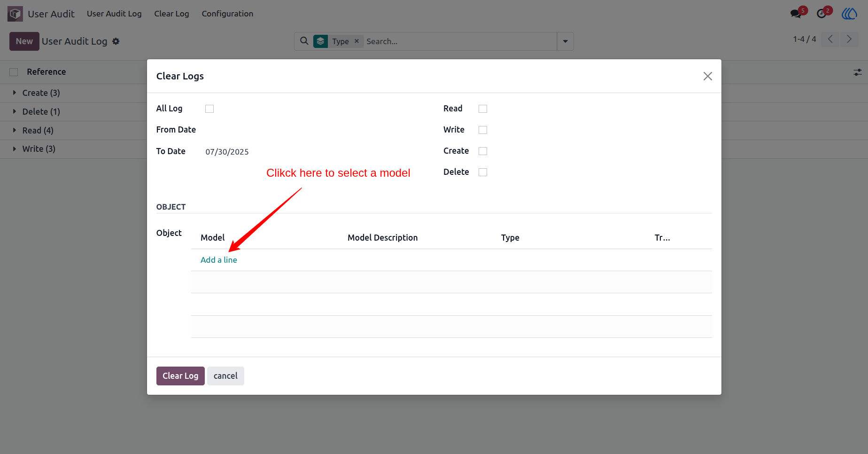Toggle the Write checkbox
Screen dimensions: 868x454
[x=483, y=130]
